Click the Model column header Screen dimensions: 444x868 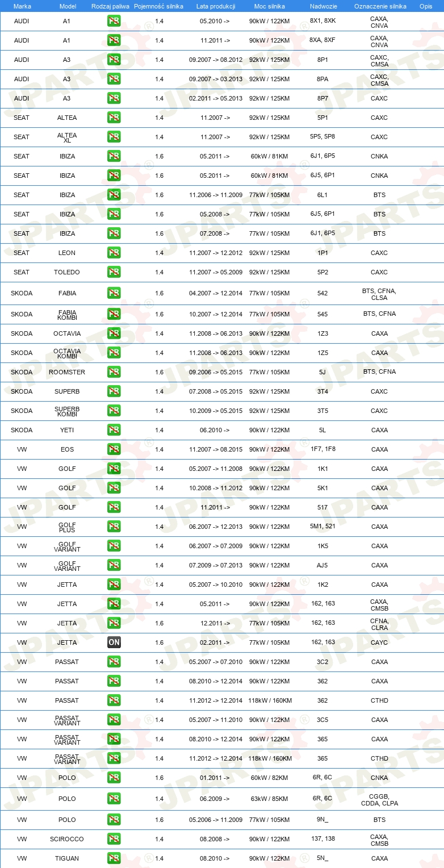tap(68, 6)
